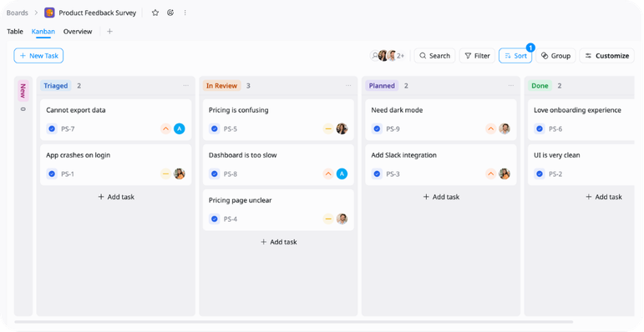Image resolution: width=644 pixels, height=332 pixels.
Task: Open the Sort options dropdown
Action: pos(515,56)
